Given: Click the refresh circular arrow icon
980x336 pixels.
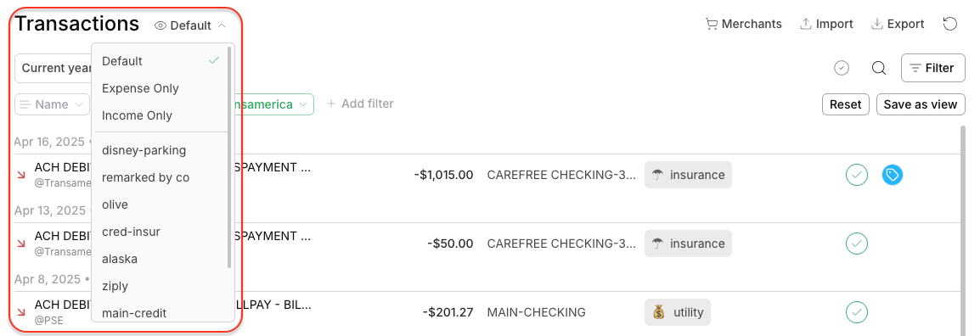Looking at the screenshot, I should point(949,24).
